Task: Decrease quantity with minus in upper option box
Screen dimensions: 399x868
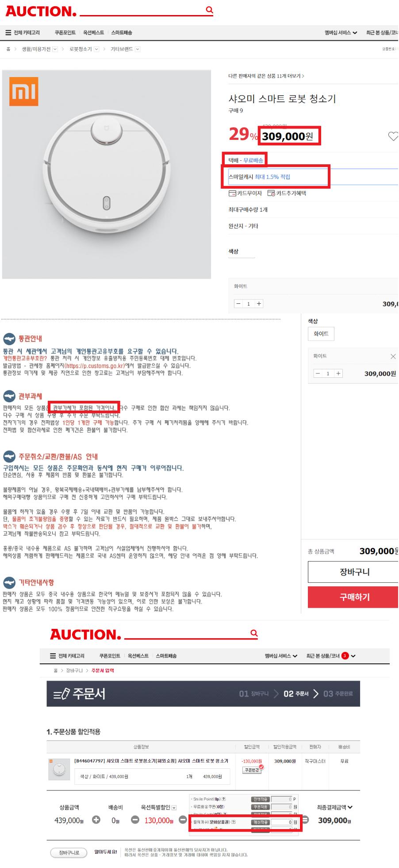Action: point(238,304)
